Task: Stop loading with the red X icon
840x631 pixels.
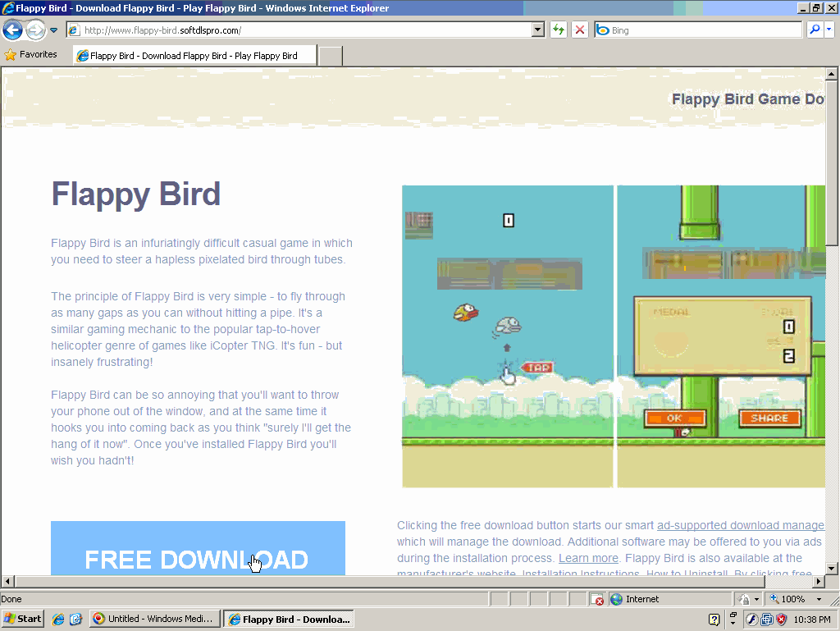Action: pos(580,30)
